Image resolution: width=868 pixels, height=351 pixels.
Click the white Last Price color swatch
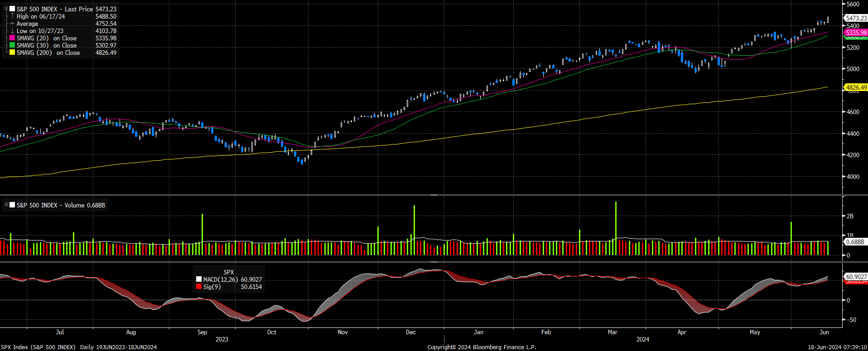12,9
